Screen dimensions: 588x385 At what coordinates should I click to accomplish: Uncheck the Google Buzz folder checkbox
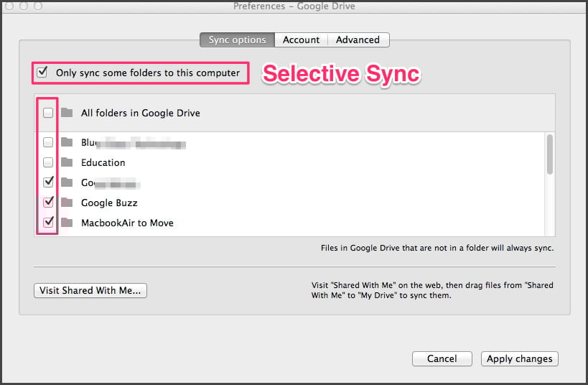48,203
